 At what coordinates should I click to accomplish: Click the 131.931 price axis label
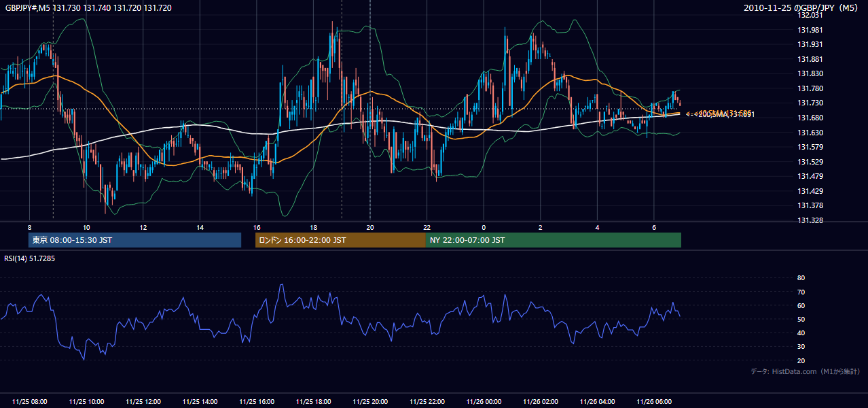810,44
